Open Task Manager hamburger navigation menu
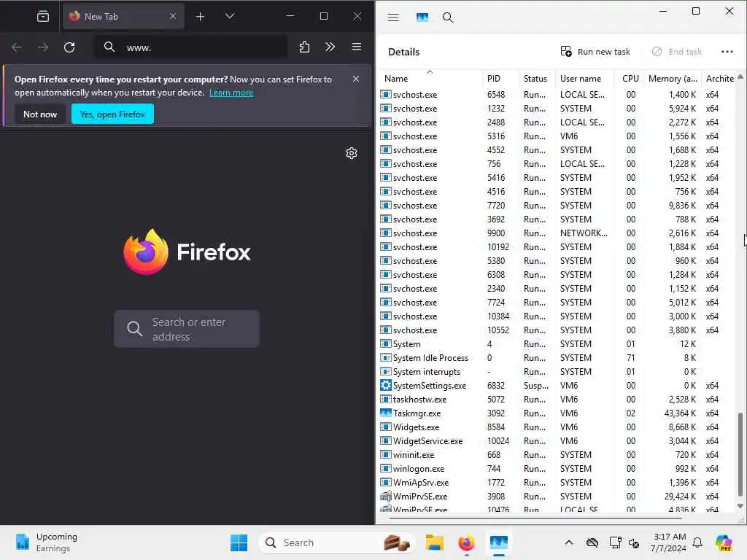747x560 pixels. click(393, 17)
